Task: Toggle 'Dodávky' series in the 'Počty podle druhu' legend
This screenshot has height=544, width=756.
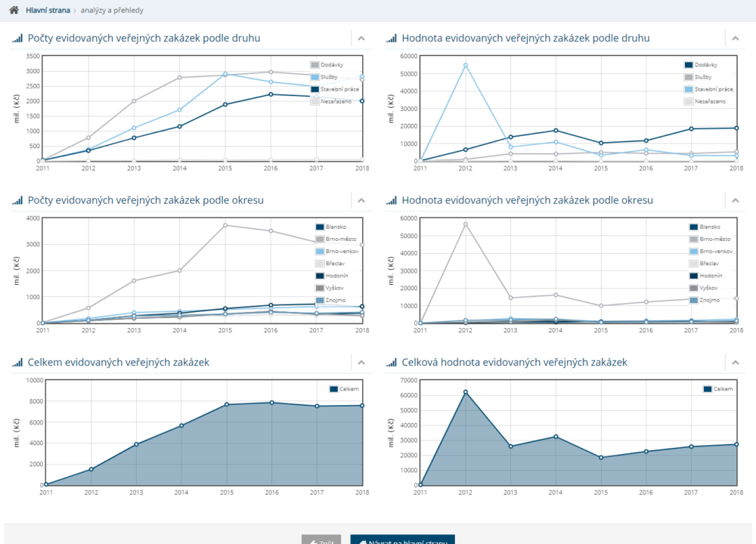Action: [315, 65]
